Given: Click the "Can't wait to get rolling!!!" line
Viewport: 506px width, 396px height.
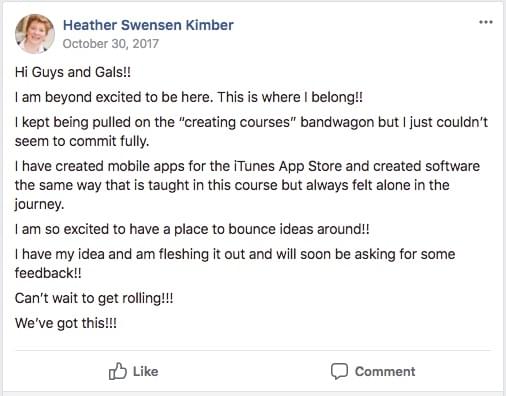Looking at the screenshot, I should coord(94,298).
